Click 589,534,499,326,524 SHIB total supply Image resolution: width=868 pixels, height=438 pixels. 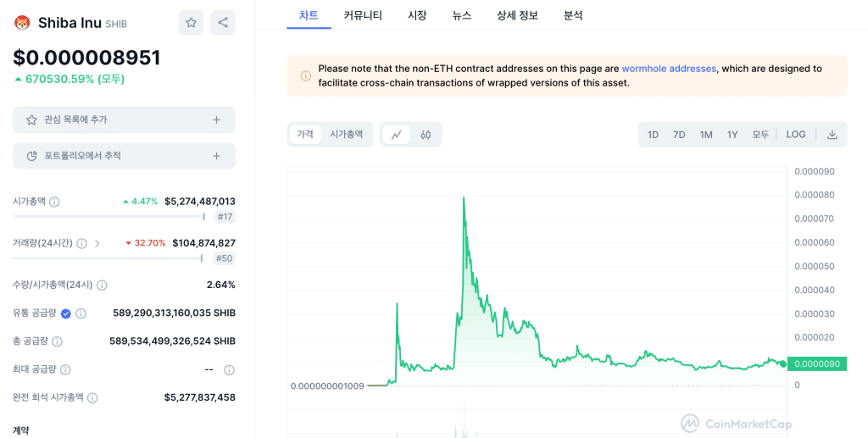(172, 341)
